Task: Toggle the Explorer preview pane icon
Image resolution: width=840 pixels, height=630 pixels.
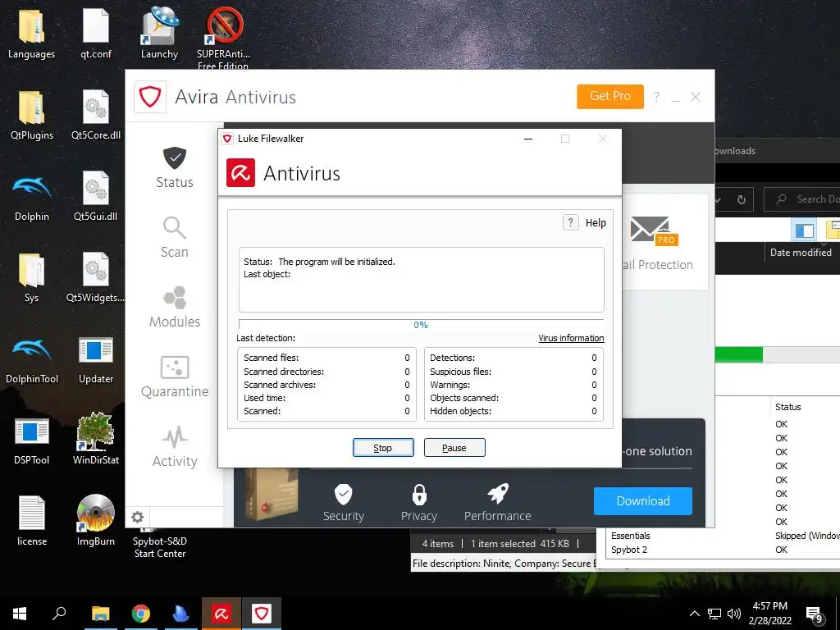Action: (x=804, y=231)
